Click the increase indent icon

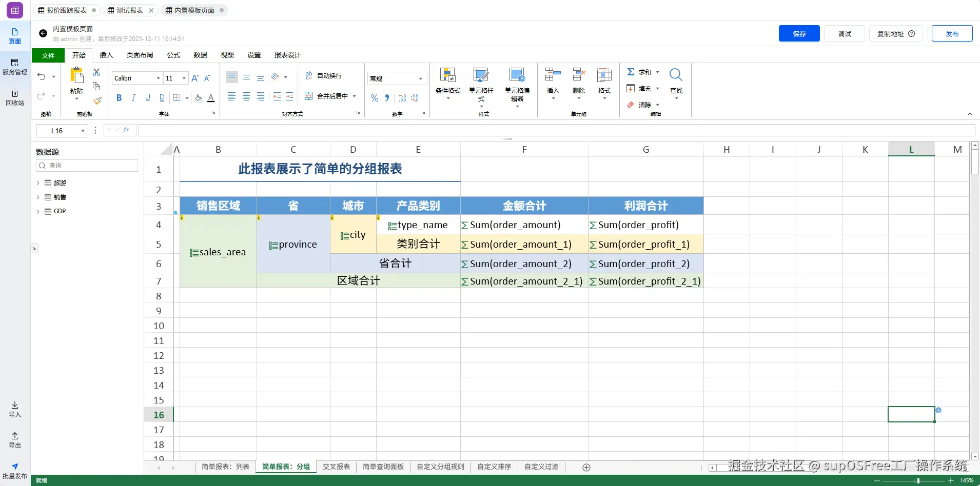[290, 96]
